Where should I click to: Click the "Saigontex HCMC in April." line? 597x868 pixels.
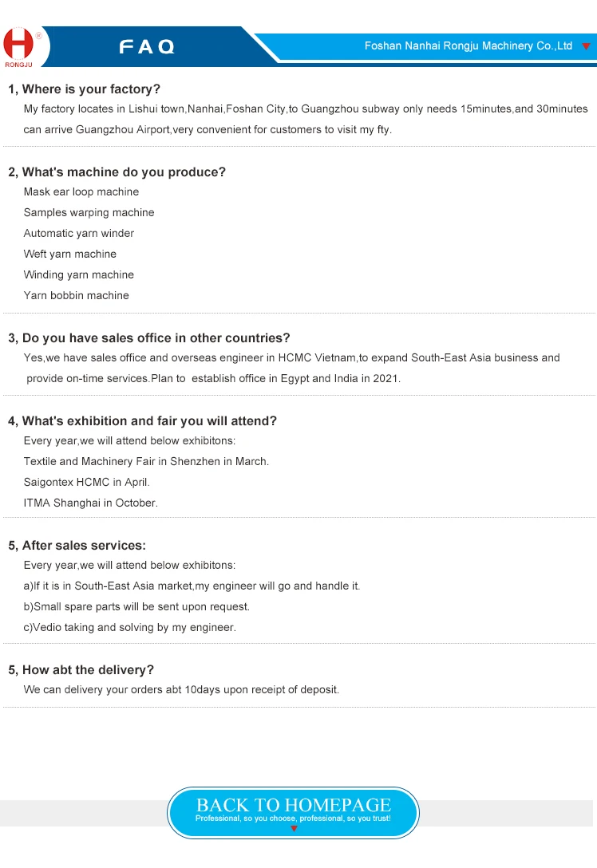(x=87, y=482)
